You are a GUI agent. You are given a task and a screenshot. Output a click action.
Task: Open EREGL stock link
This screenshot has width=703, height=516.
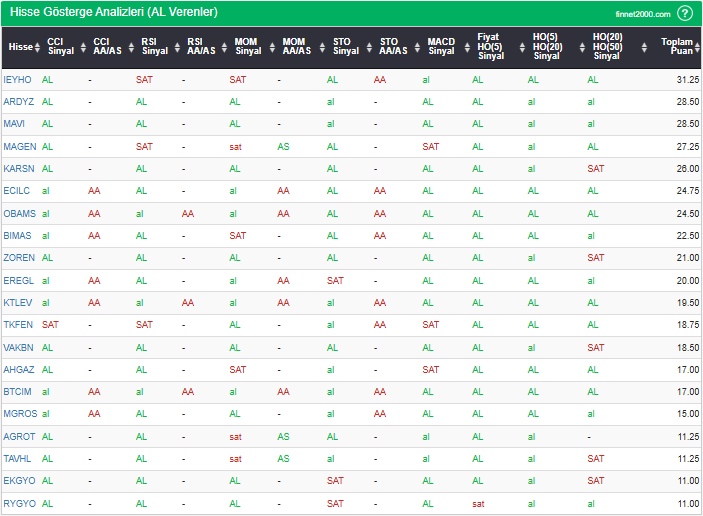coord(18,281)
